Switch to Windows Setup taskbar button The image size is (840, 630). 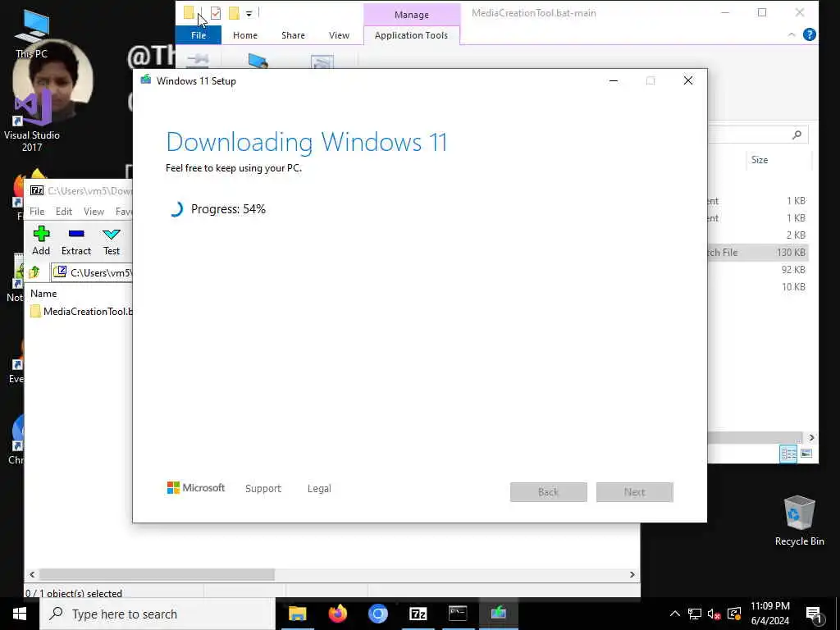point(498,614)
